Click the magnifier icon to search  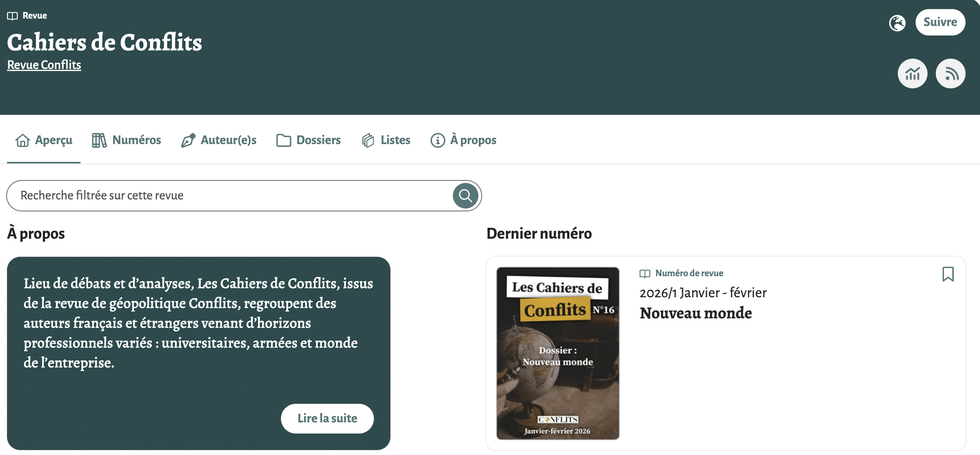[x=465, y=195]
